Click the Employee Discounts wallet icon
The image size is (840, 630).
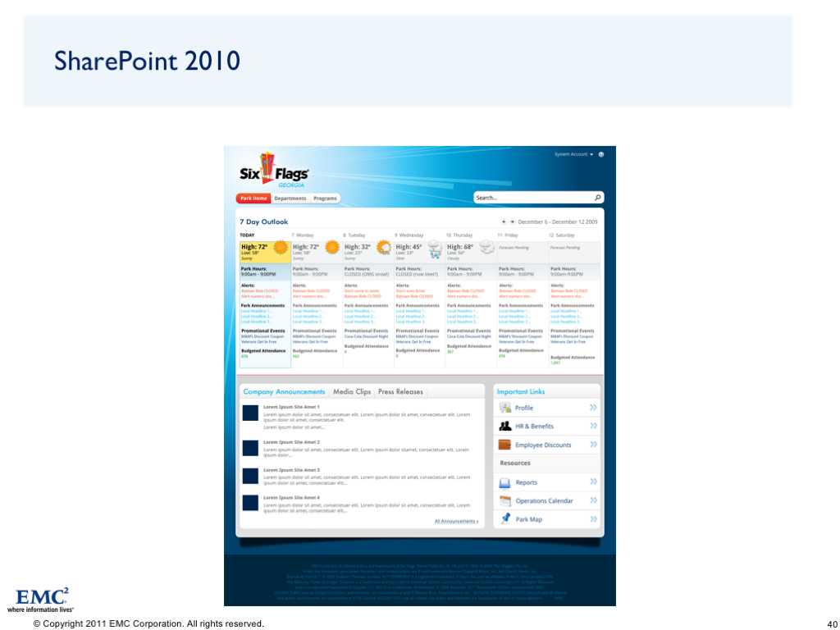click(x=504, y=445)
